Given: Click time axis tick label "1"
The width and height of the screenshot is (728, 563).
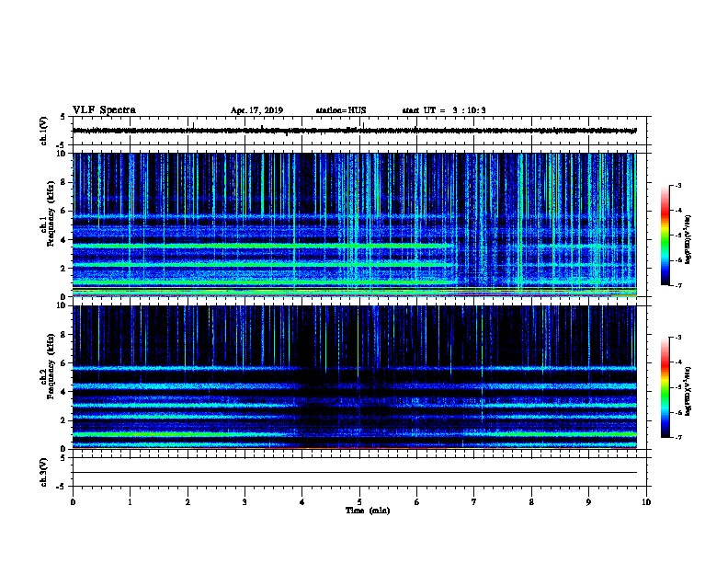Looking at the screenshot, I should coord(130,501).
